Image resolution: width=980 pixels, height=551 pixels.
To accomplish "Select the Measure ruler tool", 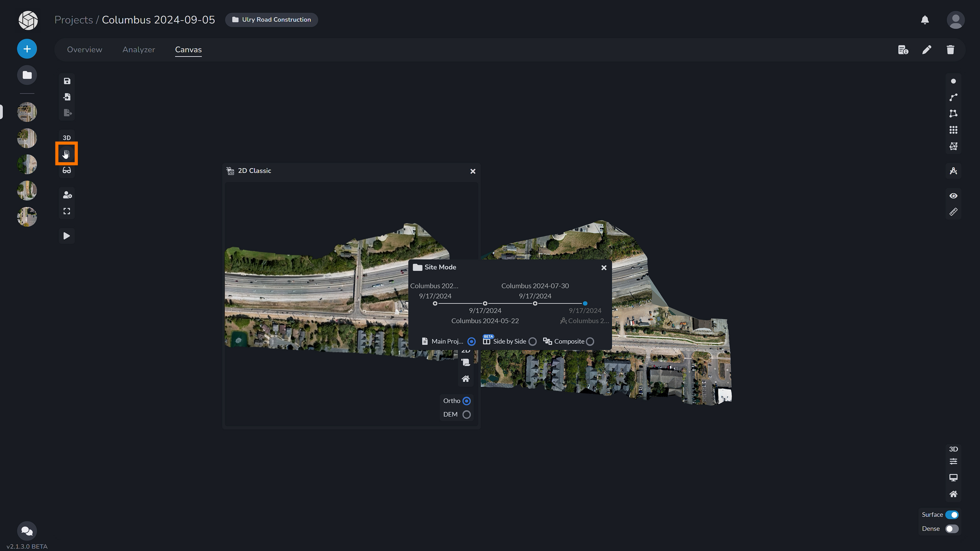I will 954,212.
